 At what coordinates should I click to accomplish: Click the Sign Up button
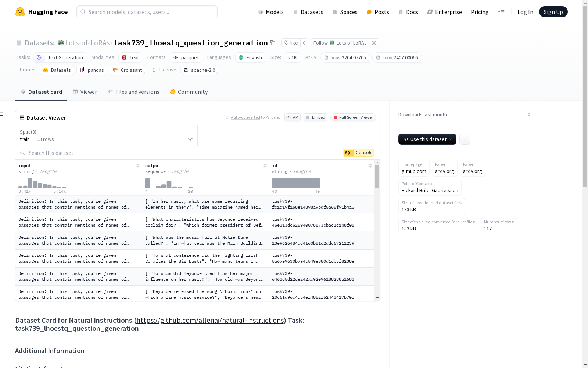click(x=553, y=12)
